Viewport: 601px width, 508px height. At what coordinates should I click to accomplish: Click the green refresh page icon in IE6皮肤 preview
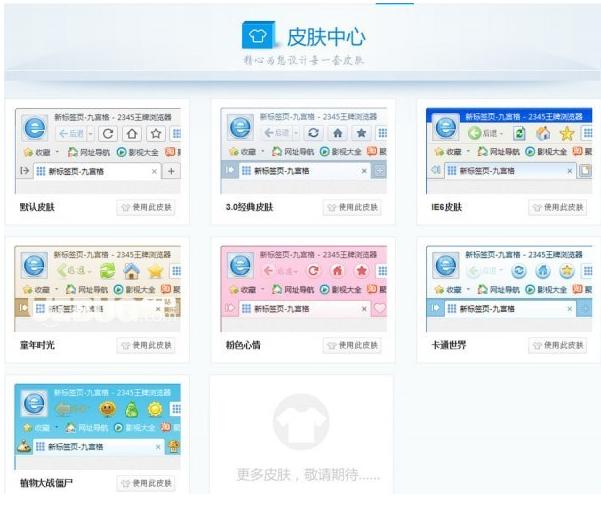(519, 133)
